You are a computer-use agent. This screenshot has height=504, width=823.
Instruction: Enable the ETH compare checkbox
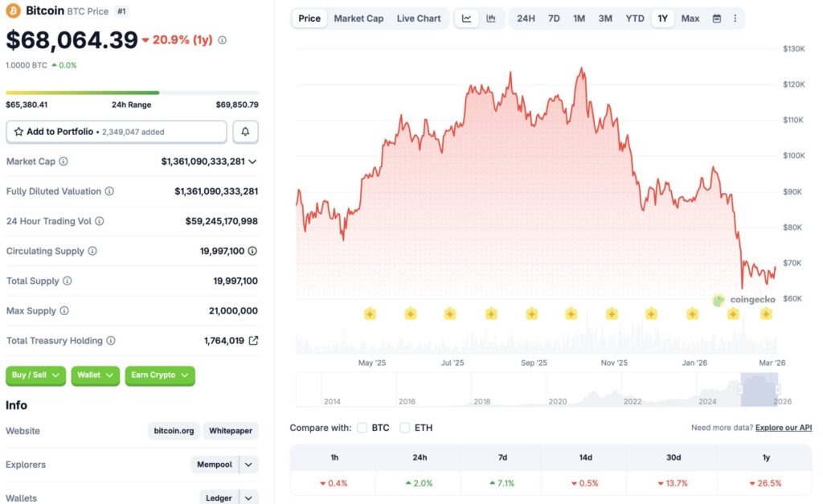pyautogui.click(x=404, y=428)
